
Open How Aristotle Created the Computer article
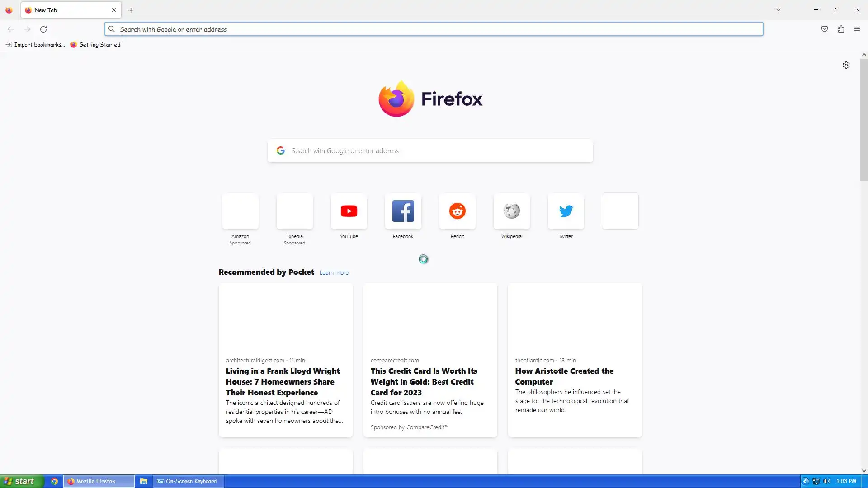point(564,376)
